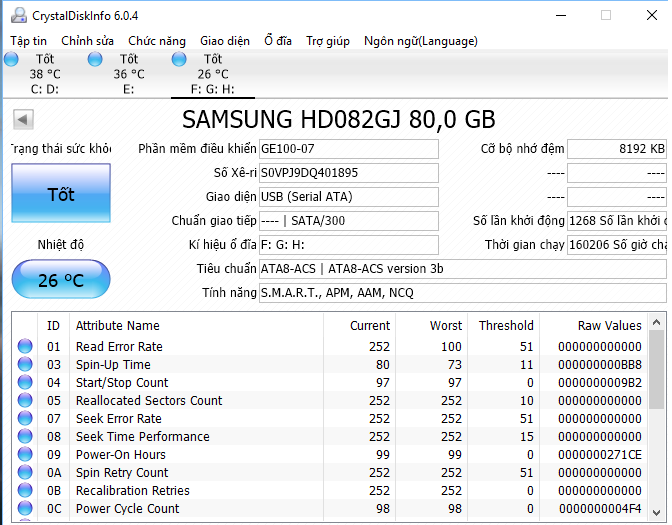Click raw value 0000000271CE
The width and height of the screenshot is (672, 525).
[x=600, y=454]
